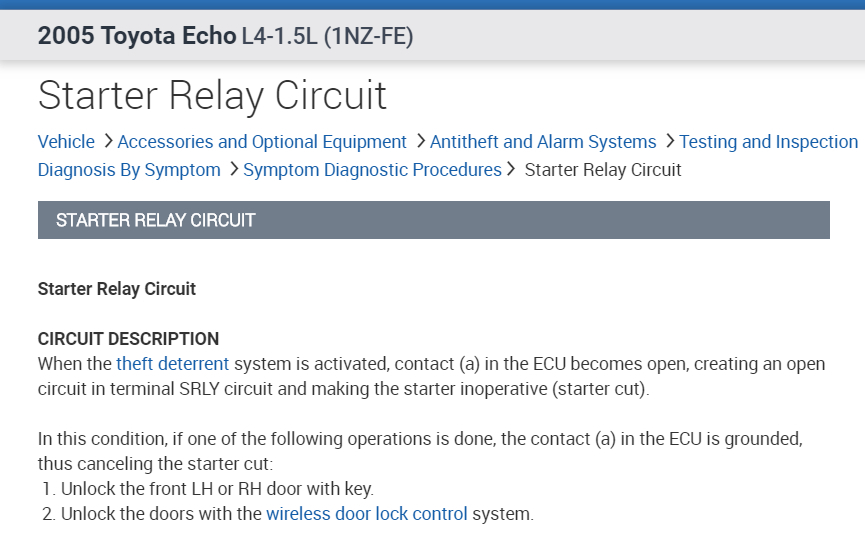Follow the theft deterrent link
The width and height of the screenshot is (865, 548).
172,364
